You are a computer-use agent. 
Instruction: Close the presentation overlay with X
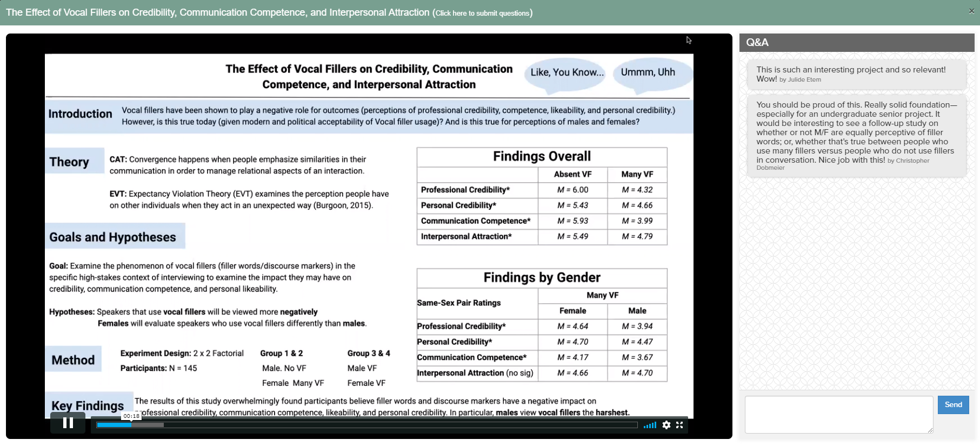coord(971,11)
